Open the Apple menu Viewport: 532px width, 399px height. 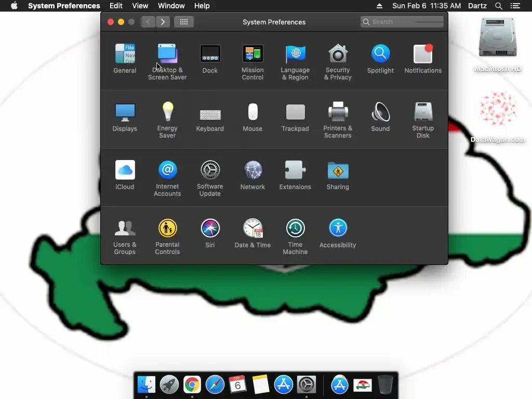[14, 6]
